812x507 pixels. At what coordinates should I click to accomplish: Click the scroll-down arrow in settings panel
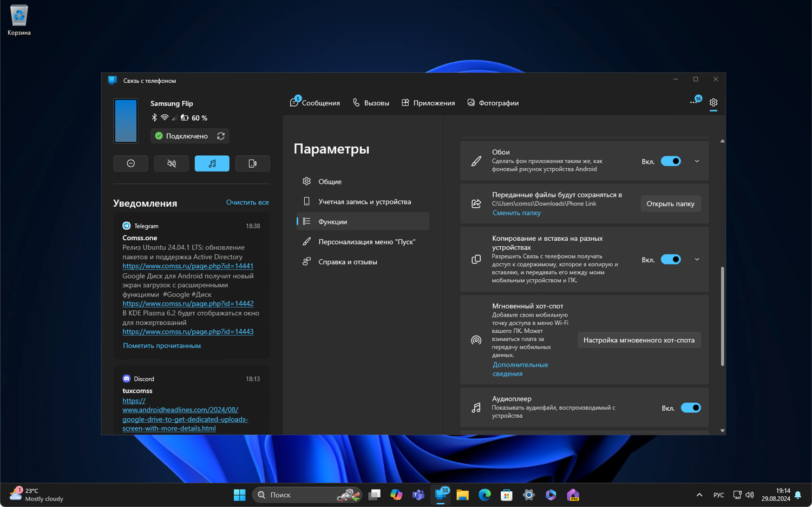(x=722, y=431)
